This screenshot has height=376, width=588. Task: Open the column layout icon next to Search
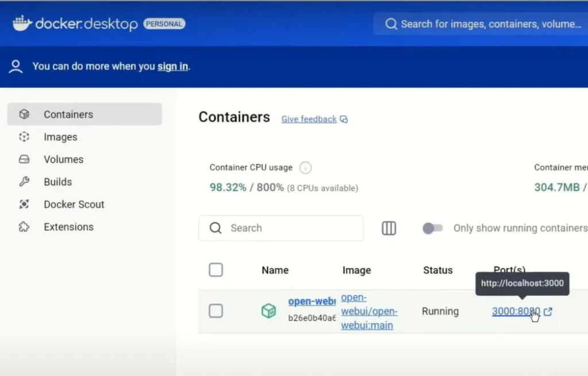pos(389,228)
